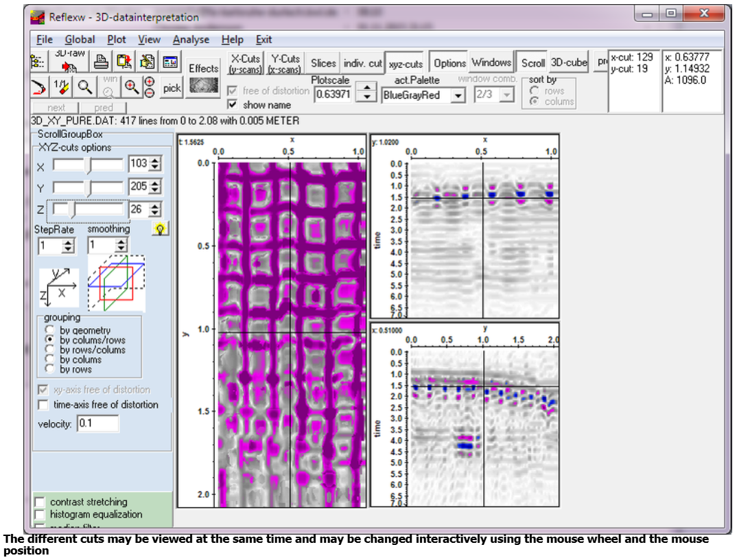Image resolution: width=737 pixels, height=560 pixels.
Task: Click the velocity input field
Action: pos(97,423)
